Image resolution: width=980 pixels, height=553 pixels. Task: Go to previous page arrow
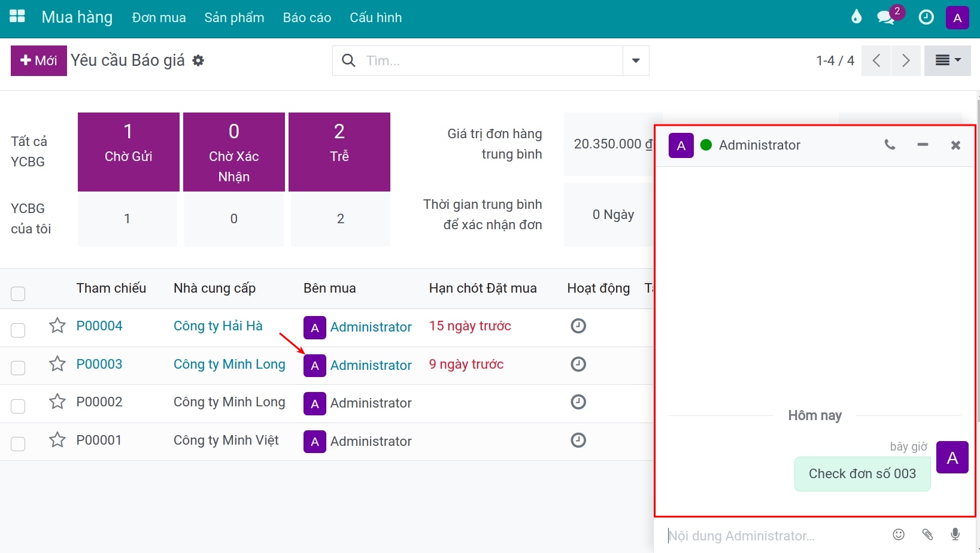click(x=876, y=60)
